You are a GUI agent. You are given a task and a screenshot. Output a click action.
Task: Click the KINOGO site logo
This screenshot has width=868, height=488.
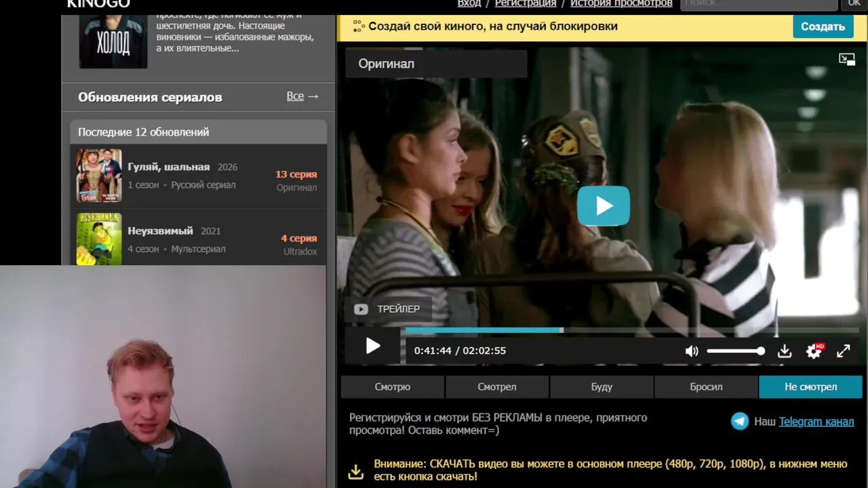coord(98,3)
